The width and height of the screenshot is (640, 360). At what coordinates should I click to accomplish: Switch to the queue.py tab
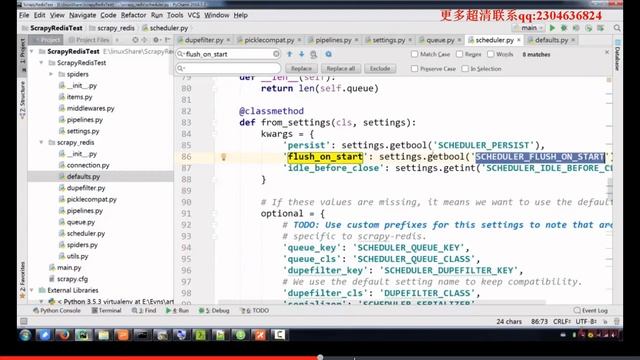tap(440, 40)
